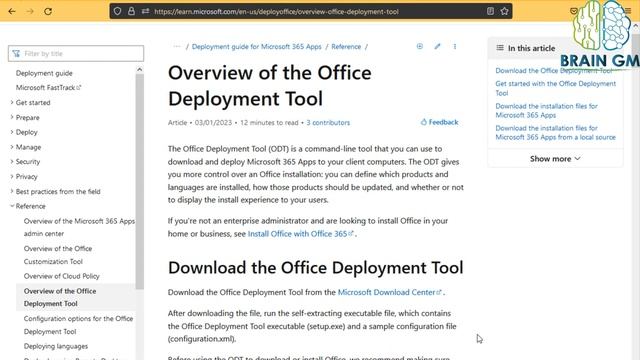Click the breadcrumb ellipsis
640x360 pixels.
[x=176, y=47]
